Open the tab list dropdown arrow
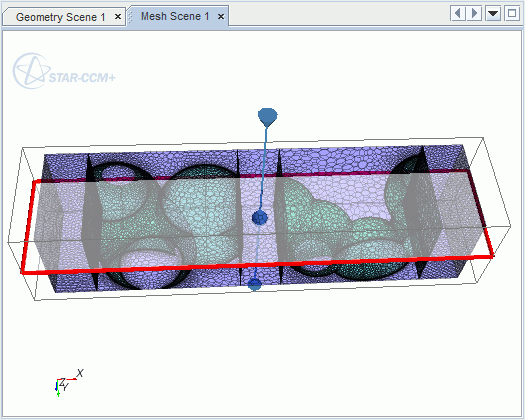 pyautogui.click(x=493, y=14)
